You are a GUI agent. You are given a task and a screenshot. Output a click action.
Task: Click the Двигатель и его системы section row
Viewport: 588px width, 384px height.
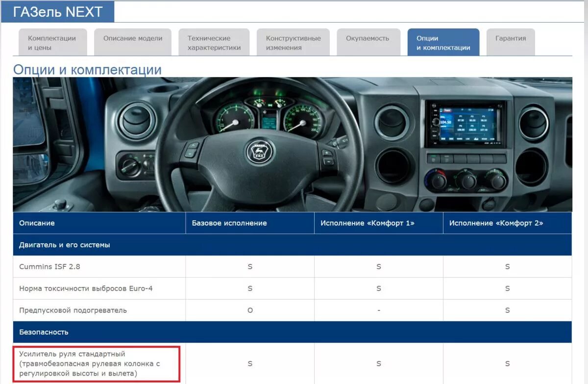(x=292, y=245)
